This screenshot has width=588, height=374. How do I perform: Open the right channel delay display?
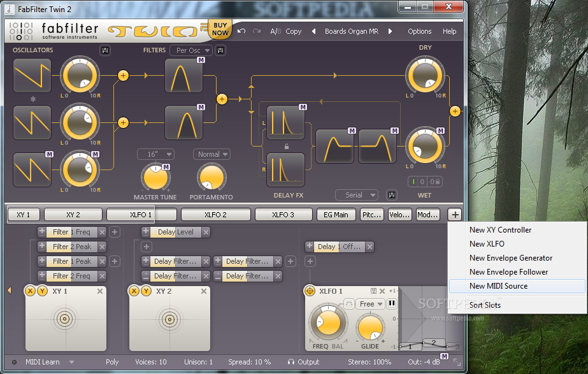285,169
